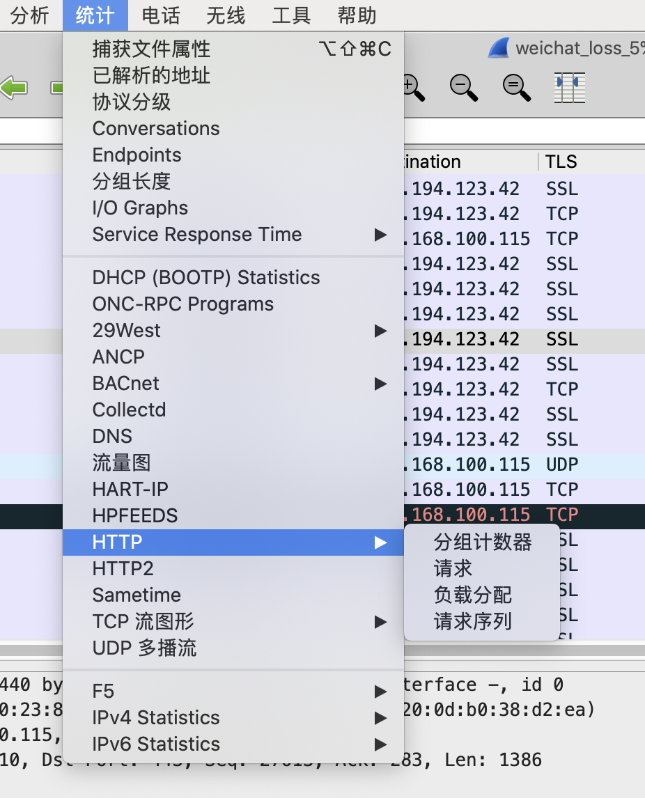The image size is (645, 812).
Task: Choose 请求序列 in the HTTP submenu
Action: point(473,622)
